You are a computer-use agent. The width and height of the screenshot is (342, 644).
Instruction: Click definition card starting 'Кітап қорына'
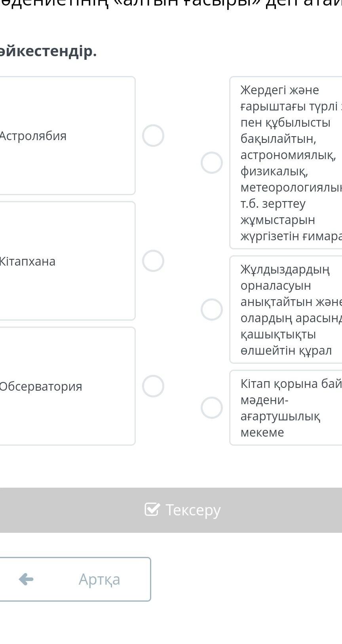point(289,408)
